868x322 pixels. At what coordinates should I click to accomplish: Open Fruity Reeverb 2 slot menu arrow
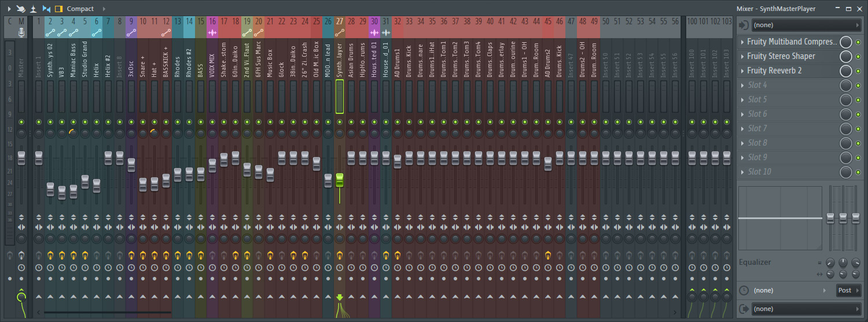[x=742, y=71]
